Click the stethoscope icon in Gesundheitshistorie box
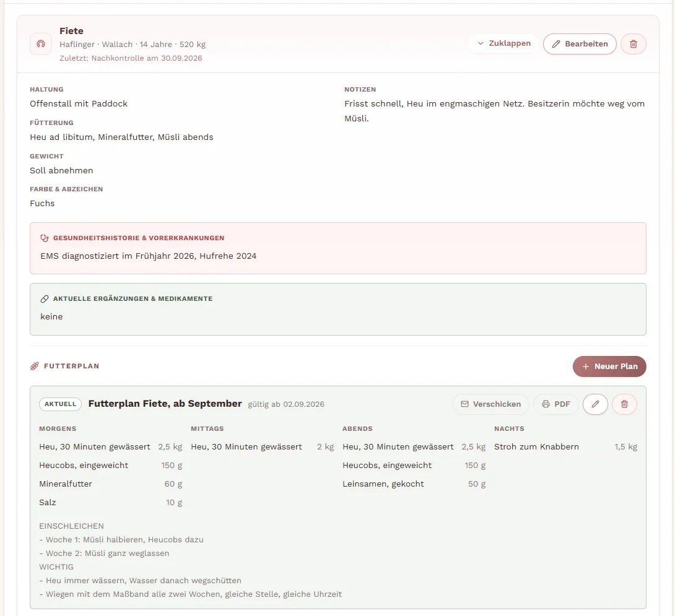 coord(45,238)
